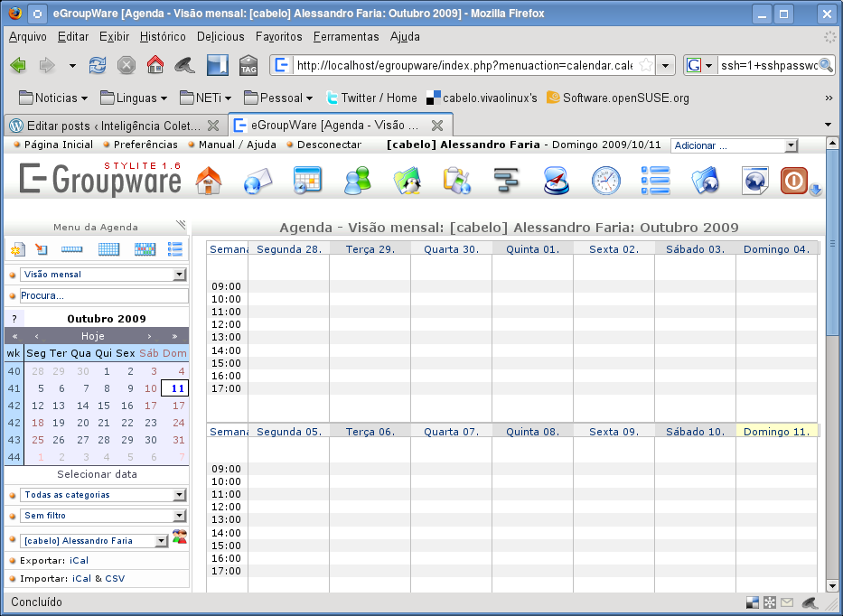Open the Sem filtro dropdown
843x616 pixels.
[179, 516]
